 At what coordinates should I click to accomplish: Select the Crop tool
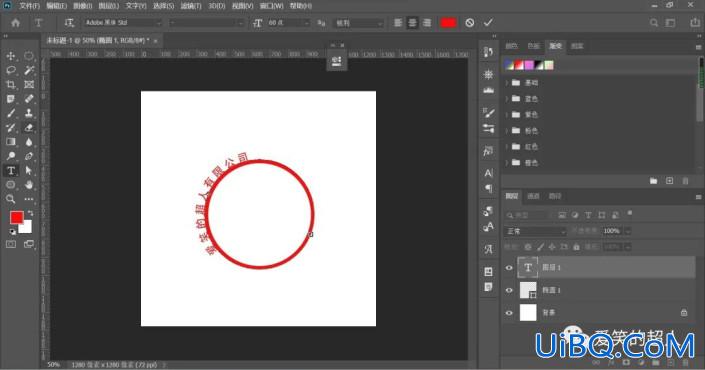[x=11, y=85]
